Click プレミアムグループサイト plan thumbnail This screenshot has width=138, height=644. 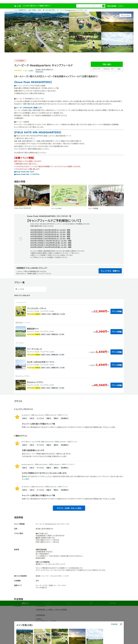point(21,311)
